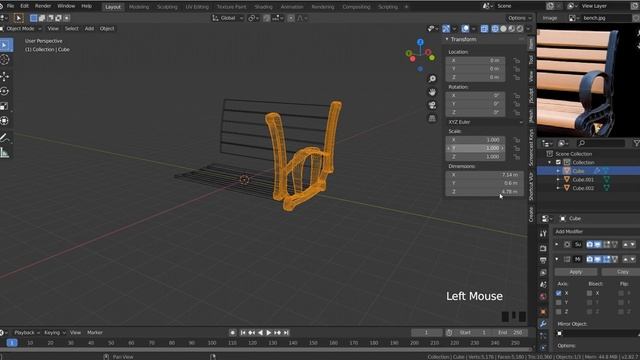The height and width of the screenshot is (360, 640).
Task: Open the Add menu in viewport header
Action: pyautogui.click(x=89, y=29)
